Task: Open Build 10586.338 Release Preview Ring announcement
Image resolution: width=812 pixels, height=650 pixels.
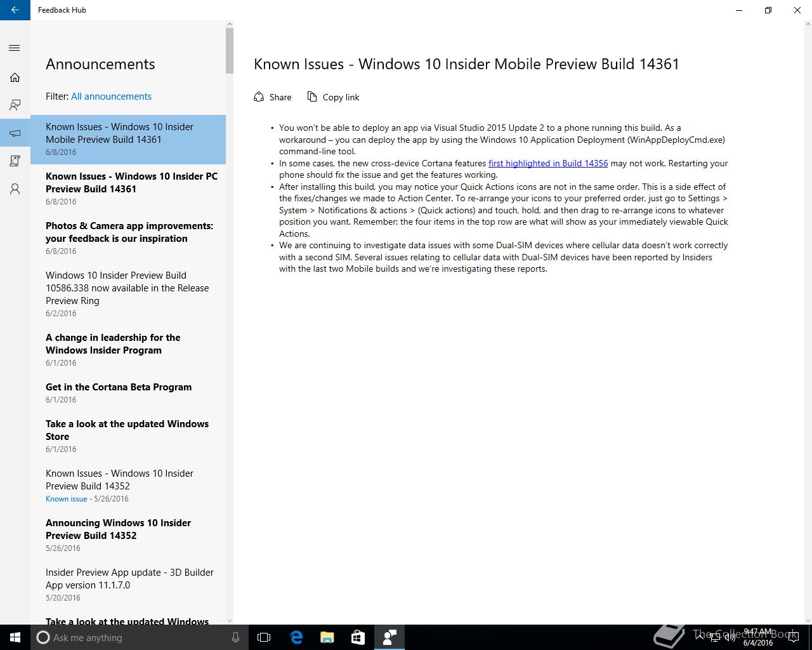Action: (x=128, y=295)
